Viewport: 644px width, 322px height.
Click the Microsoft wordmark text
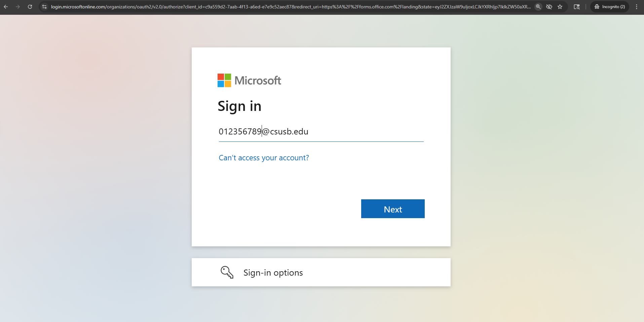click(x=258, y=81)
